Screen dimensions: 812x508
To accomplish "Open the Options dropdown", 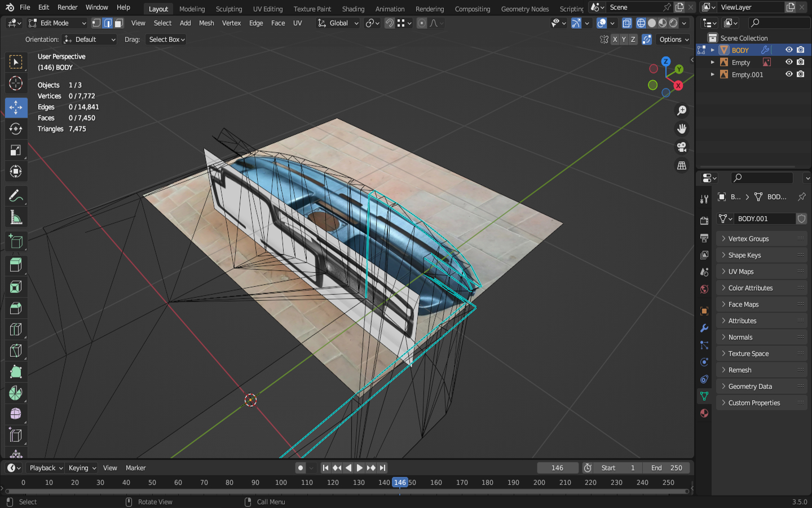I will pyautogui.click(x=674, y=40).
